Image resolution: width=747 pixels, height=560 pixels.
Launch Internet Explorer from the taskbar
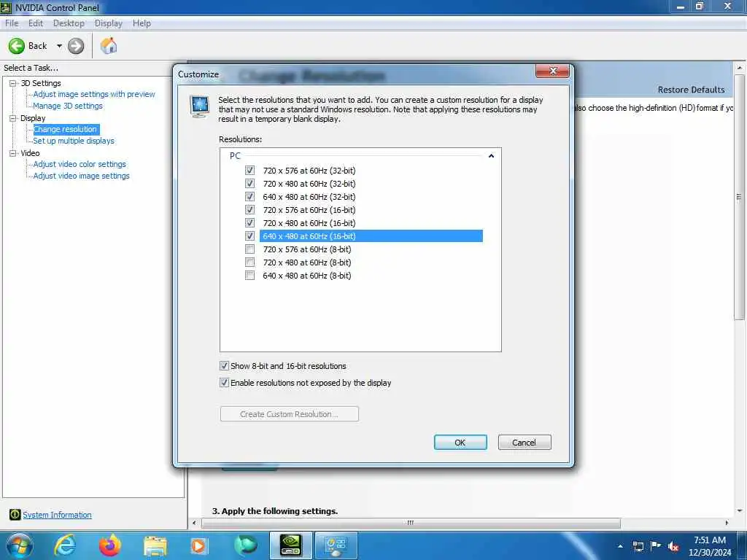click(64, 545)
